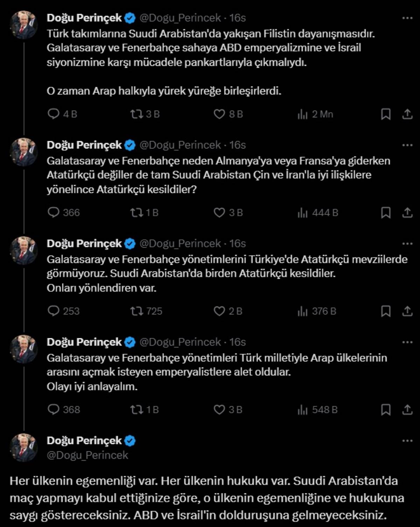
Task: Share the 'Olayı iyi anlayalım' tweet
Action: coord(407,409)
